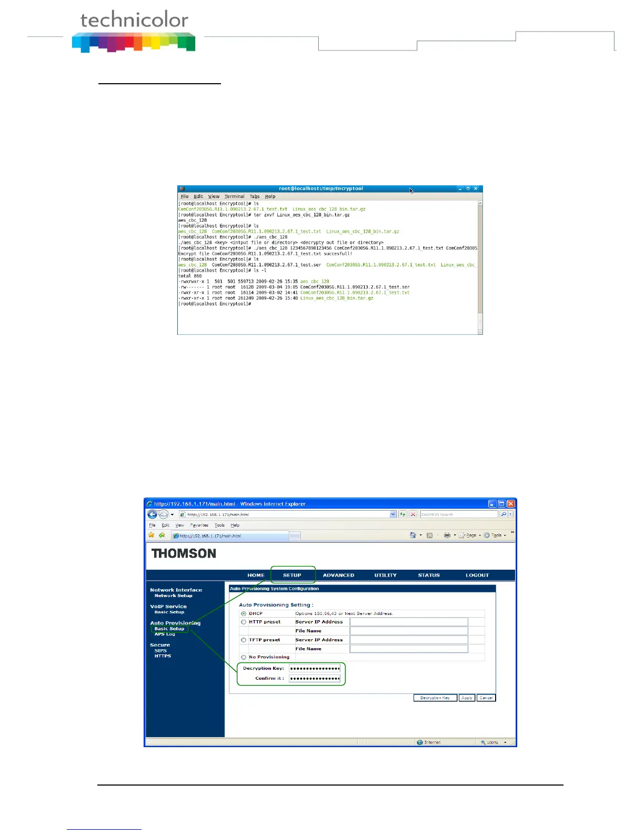Go to the HOME tab

point(256,575)
